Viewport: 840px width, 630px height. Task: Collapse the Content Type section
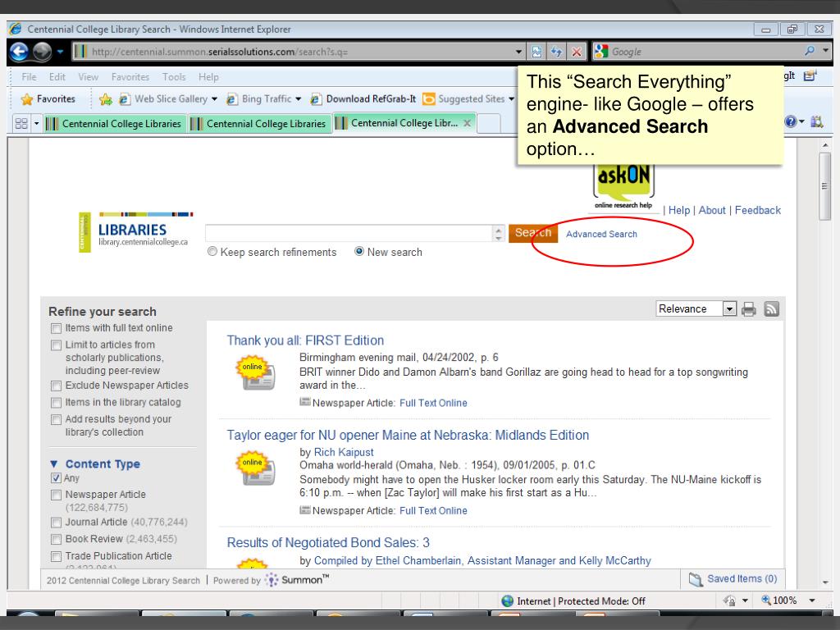(x=53, y=464)
